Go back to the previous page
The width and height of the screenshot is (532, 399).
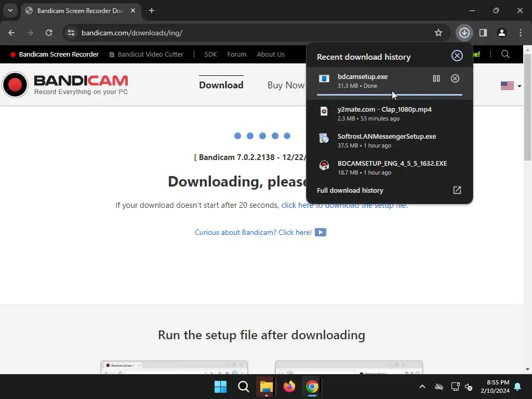tap(11, 33)
